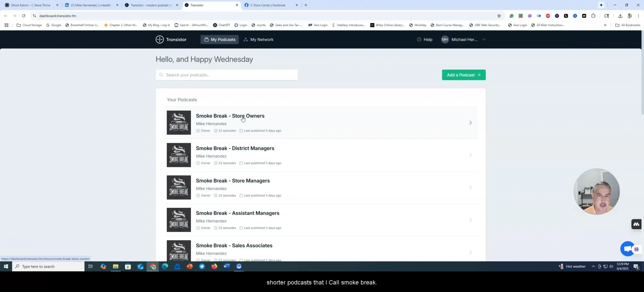Show more bookmarks via double-arrow
Screen dimensions: 644x292
[x=605, y=25]
